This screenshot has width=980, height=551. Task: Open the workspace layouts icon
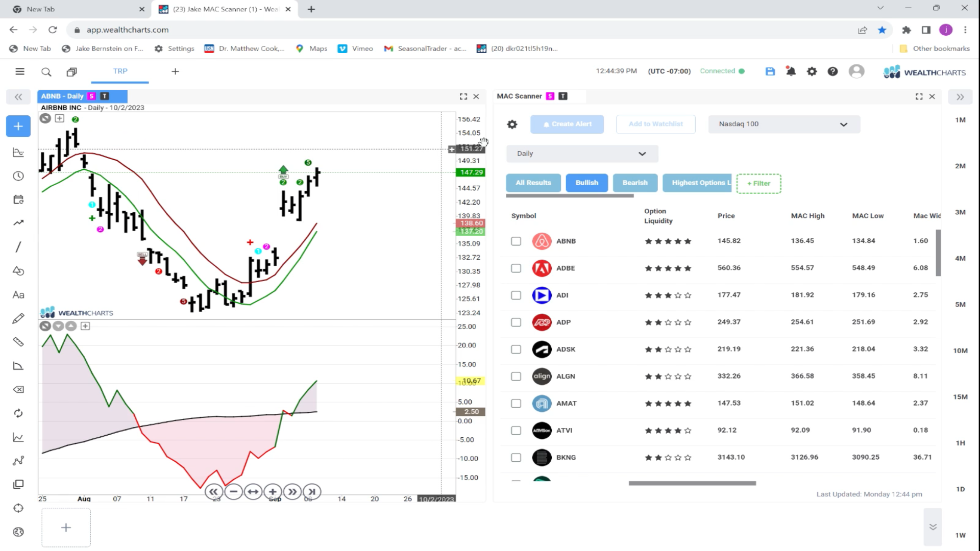71,72
